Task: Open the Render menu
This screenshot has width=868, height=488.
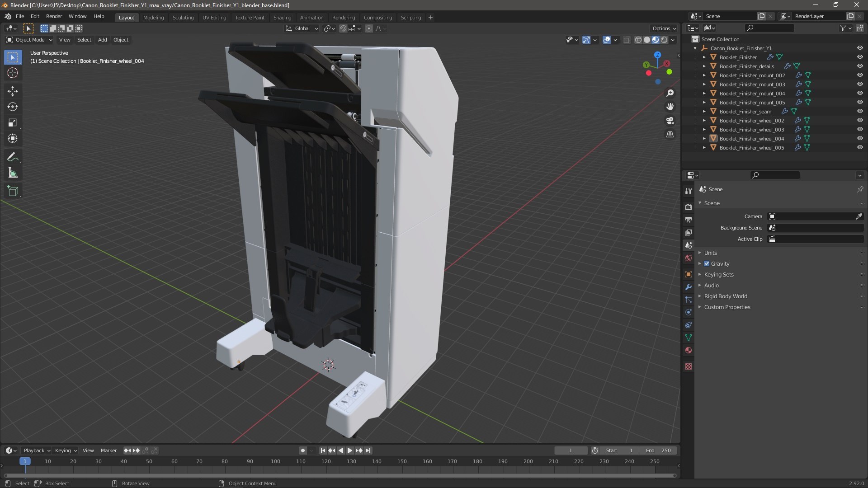Action: click(x=54, y=16)
